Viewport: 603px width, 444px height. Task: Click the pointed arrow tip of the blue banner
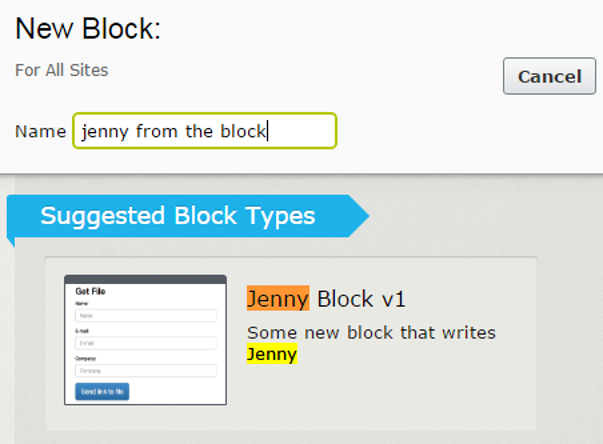click(x=360, y=216)
